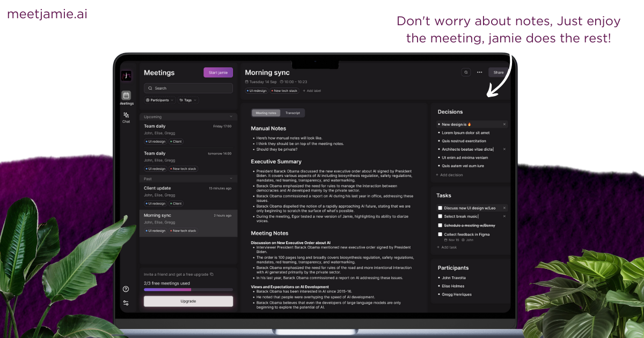
Task: Remove the 'Architecto beatae vitae dicta' decision
Action: click(504, 149)
